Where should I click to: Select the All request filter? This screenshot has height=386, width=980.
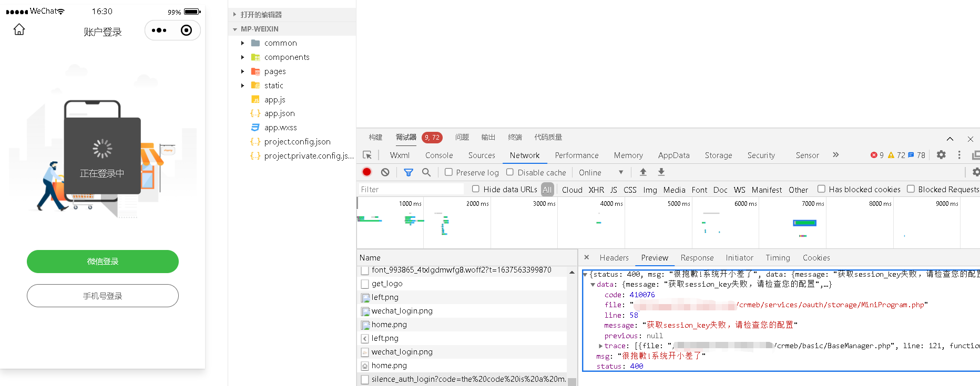pyautogui.click(x=547, y=190)
